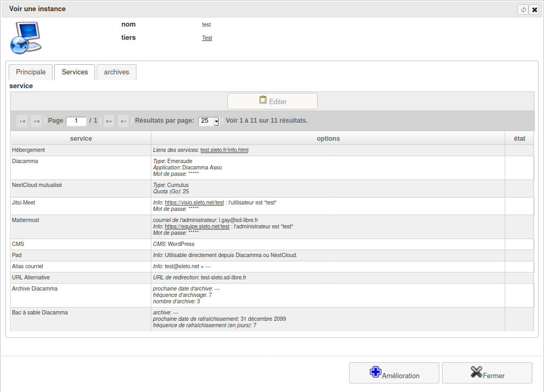This screenshot has height=392, width=544.
Task: Open the Test tiers link
Action: point(207,38)
